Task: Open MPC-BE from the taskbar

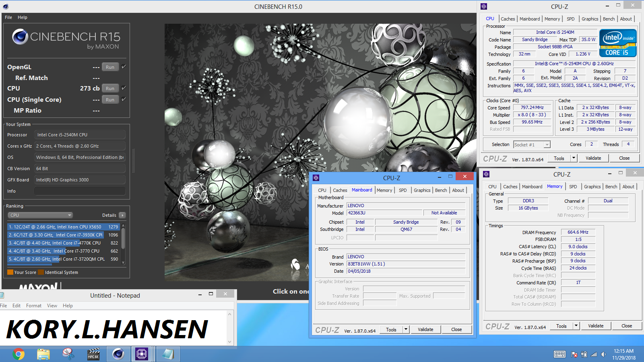Action: pyautogui.click(x=93, y=354)
